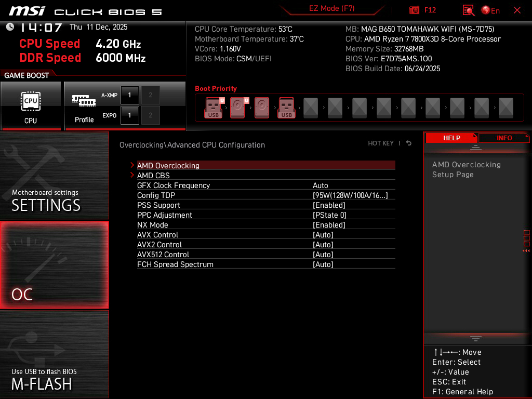The width and height of the screenshot is (532, 399).
Task: Select GFX Clock Frequency Auto value
Action: click(320, 185)
